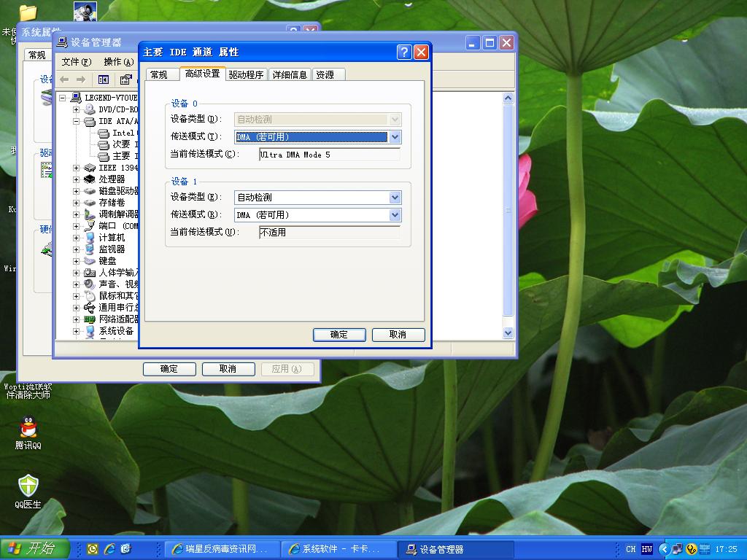Click the tray expand arrow icon
The width and height of the screenshot is (747, 560).
[x=665, y=549]
